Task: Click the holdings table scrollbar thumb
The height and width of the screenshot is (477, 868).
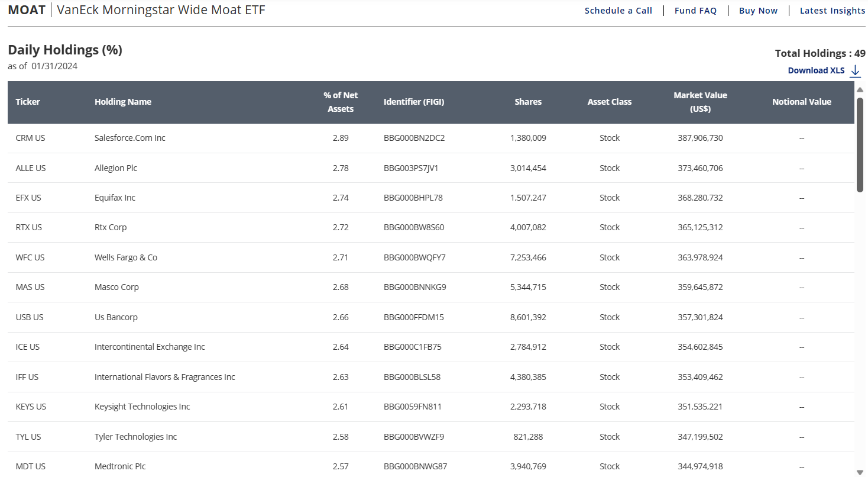Action: pyautogui.click(x=860, y=144)
